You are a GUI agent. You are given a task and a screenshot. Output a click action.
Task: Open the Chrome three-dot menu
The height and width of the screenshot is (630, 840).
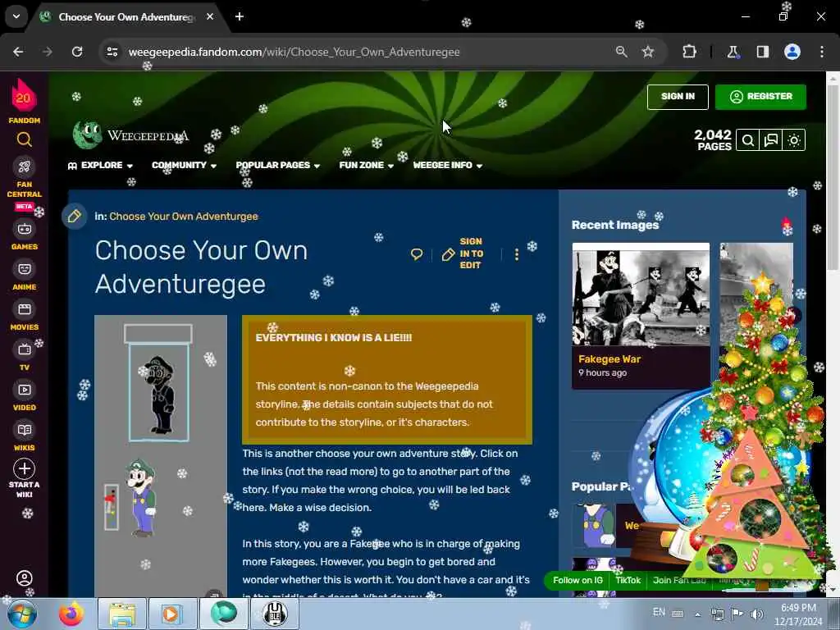tap(822, 52)
